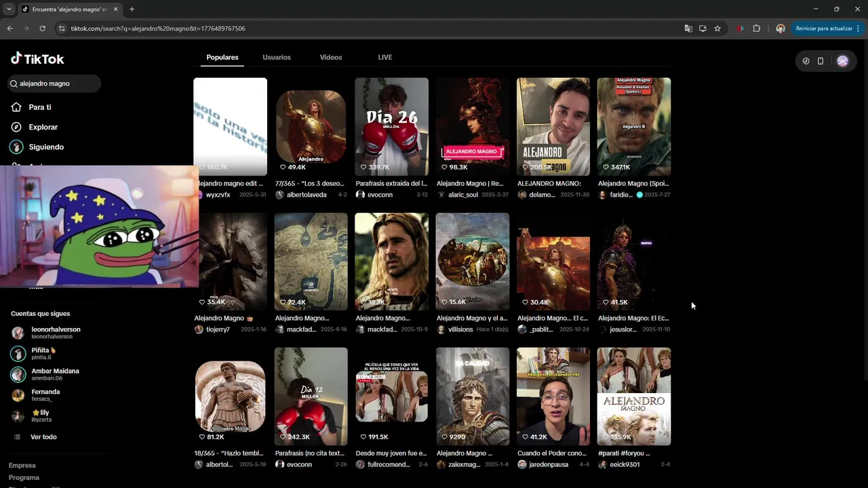This screenshot has width=868, height=488.
Task: Open the Explorar compass icon
Action: [x=16, y=127]
